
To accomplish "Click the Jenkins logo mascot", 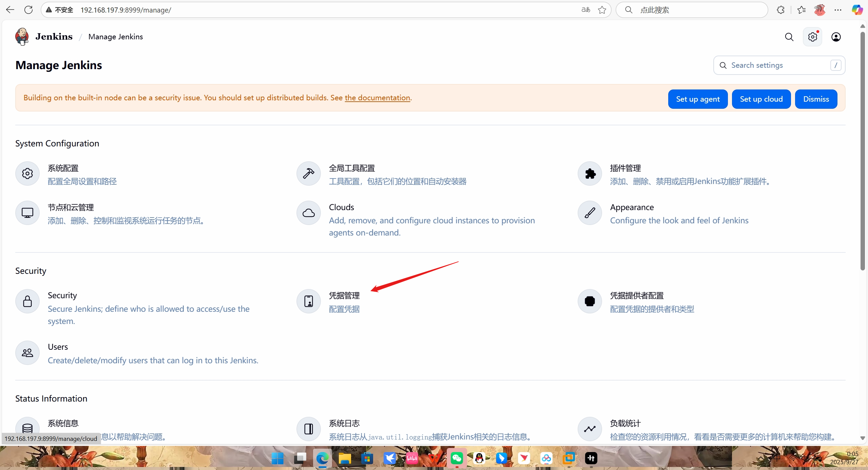I will (22, 37).
